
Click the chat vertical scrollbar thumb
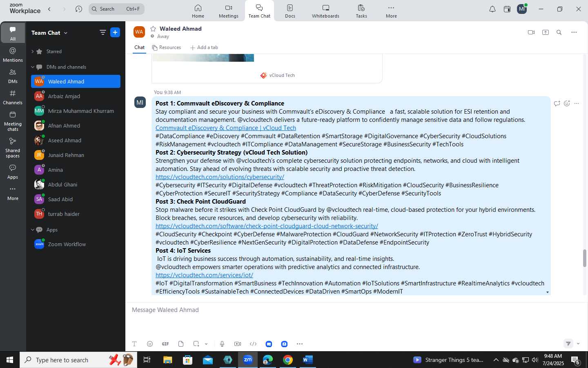[x=584, y=258]
